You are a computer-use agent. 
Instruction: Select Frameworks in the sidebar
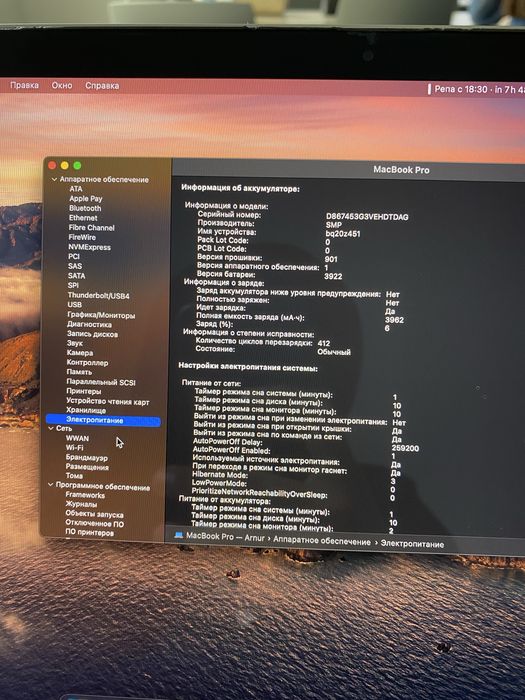click(85, 495)
